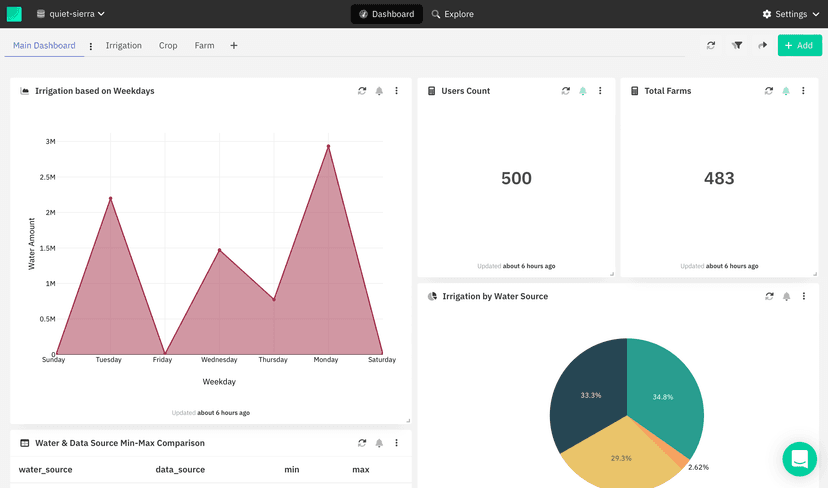Click the min column header
The image size is (828, 488).
click(x=291, y=470)
